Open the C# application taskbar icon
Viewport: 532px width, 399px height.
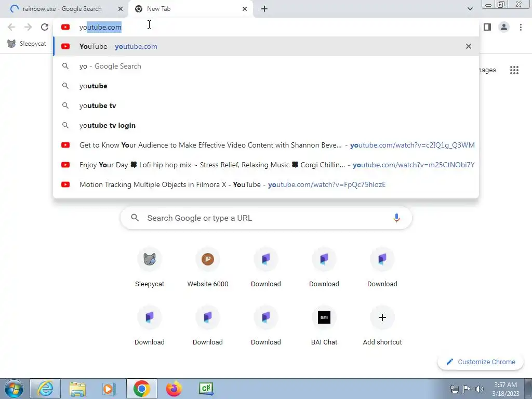[x=206, y=389]
